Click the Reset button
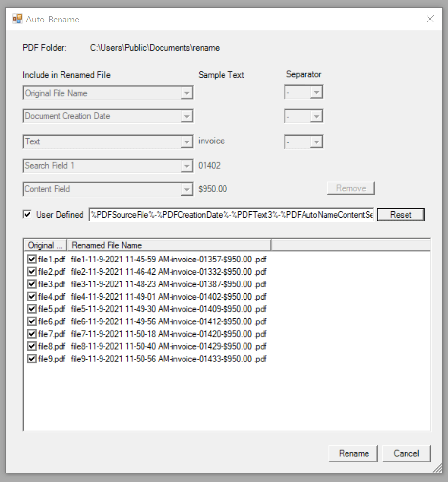The image size is (448, 482). pyautogui.click(x=401, y=215)
